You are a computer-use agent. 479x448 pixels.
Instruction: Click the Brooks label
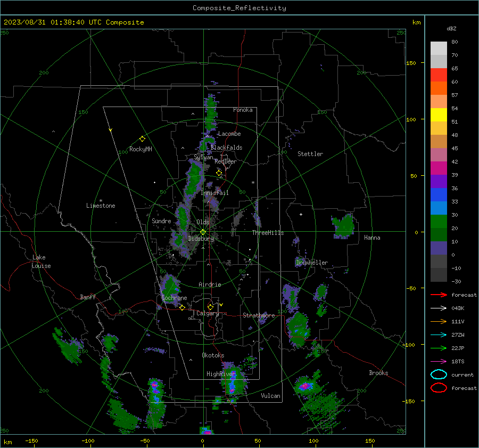click(x=378, y=373)
